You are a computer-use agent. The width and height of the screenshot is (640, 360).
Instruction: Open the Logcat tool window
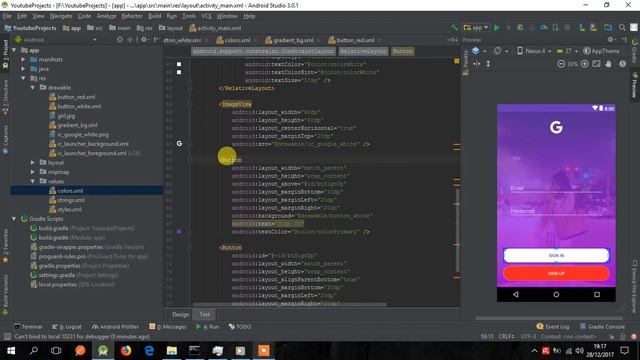point(67,327)
